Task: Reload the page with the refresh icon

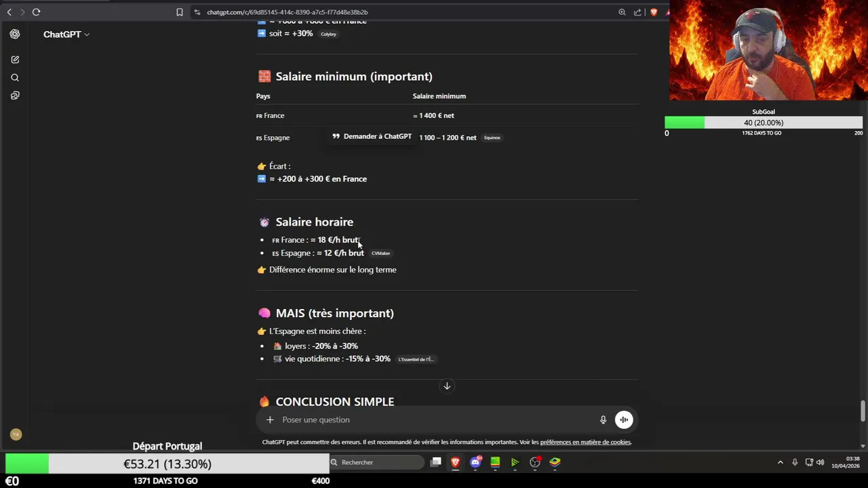Action: click(36, 12)
